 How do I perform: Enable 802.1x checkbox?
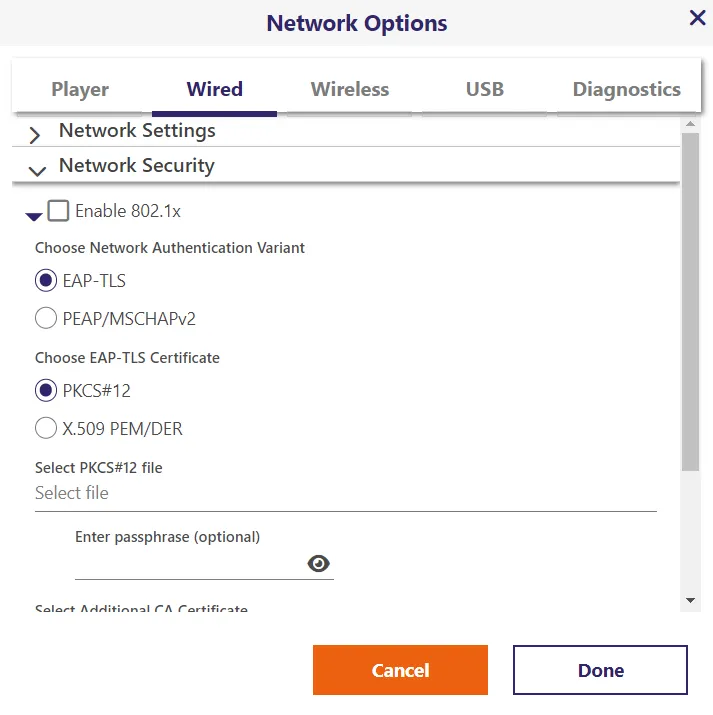58,211
